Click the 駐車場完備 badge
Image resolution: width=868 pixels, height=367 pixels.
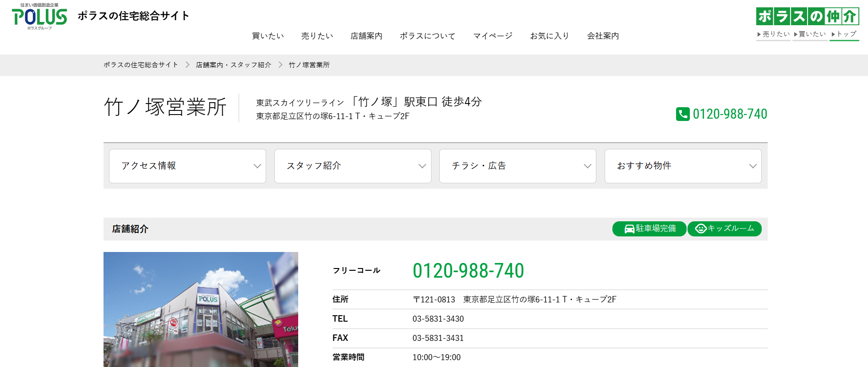649,229
